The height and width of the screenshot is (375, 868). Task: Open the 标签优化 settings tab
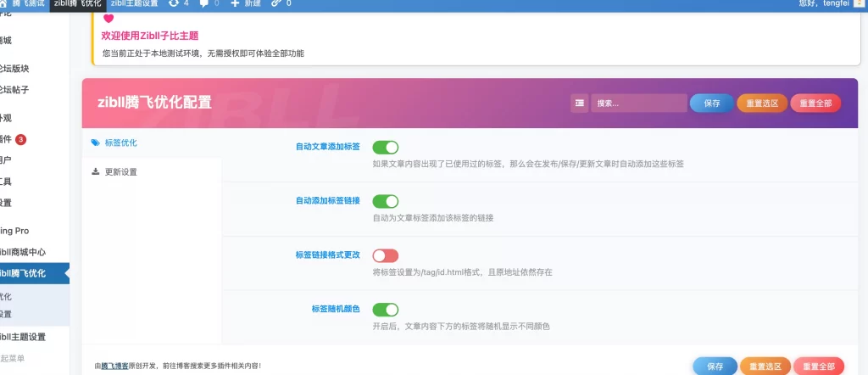(x=120, y=143)
